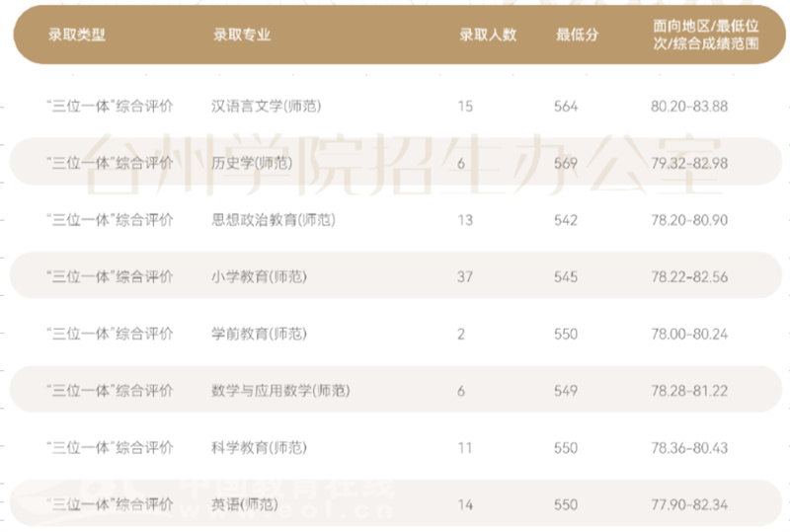The image size is (790, 532).
Task: Click minimum score 550 in 科学教育 row
Action: [x=566, y=447]
